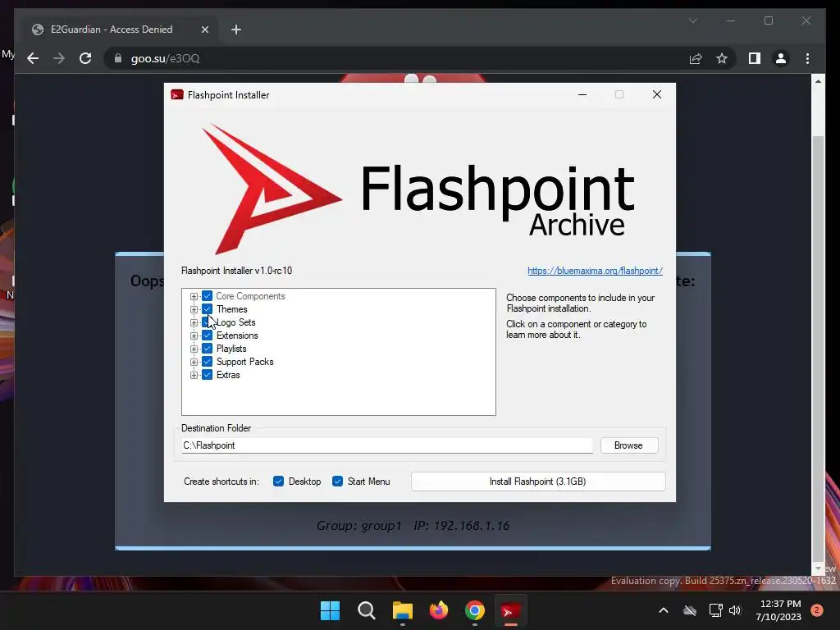
Task: Open the Windows Start menu
Action: tap(330, 610)
